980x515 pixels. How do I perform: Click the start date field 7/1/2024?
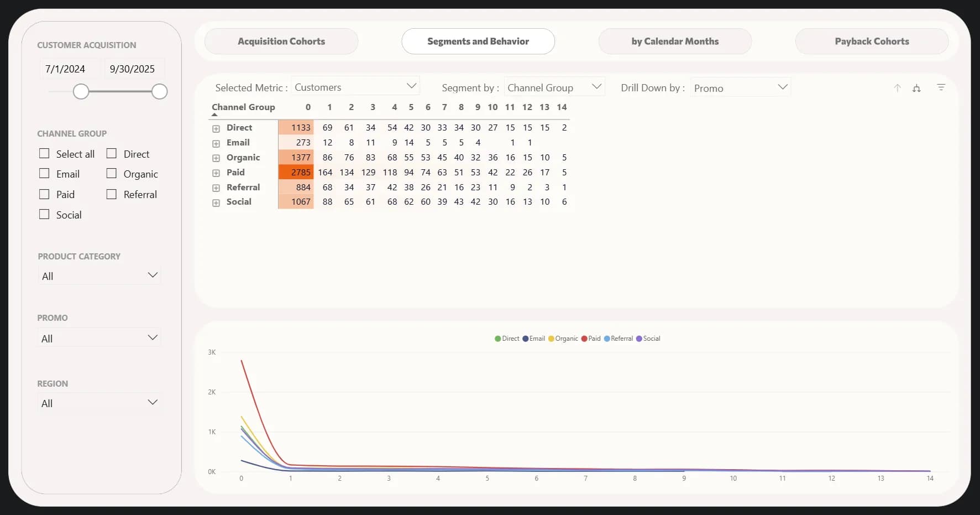(65, 69)
